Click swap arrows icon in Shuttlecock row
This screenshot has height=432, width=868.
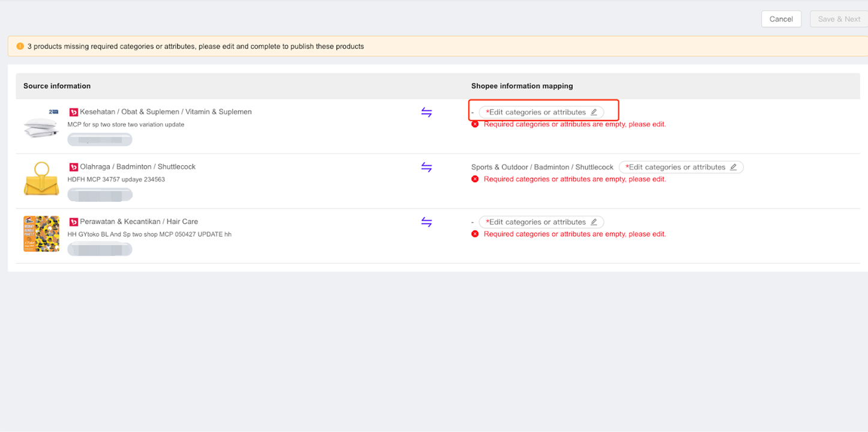click(x=426, y=168)
